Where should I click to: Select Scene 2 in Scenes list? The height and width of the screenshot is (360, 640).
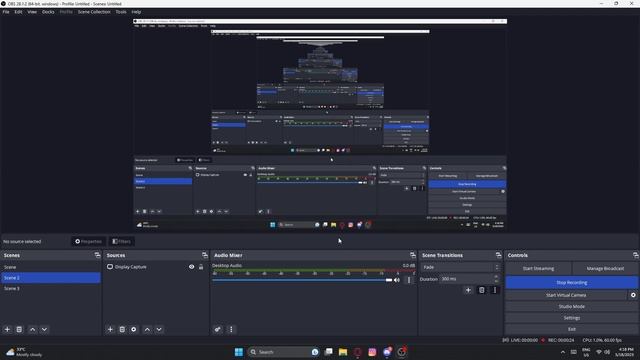pos(51,278)
